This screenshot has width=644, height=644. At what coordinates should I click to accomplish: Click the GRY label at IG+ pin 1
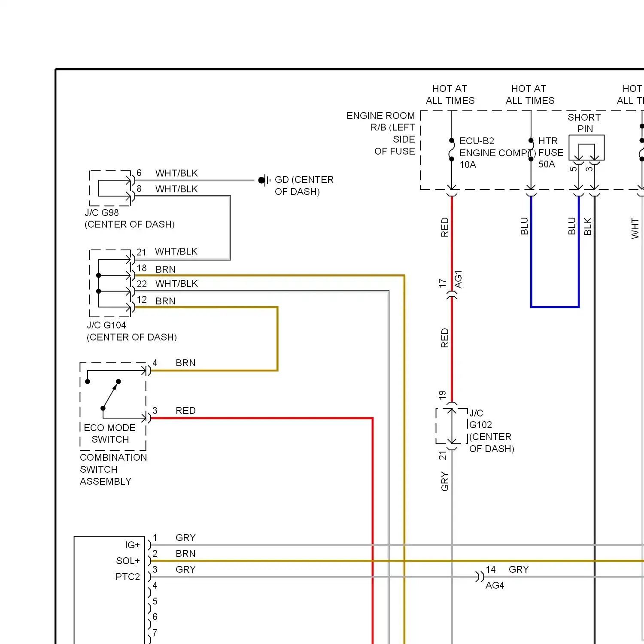(185, 538)
